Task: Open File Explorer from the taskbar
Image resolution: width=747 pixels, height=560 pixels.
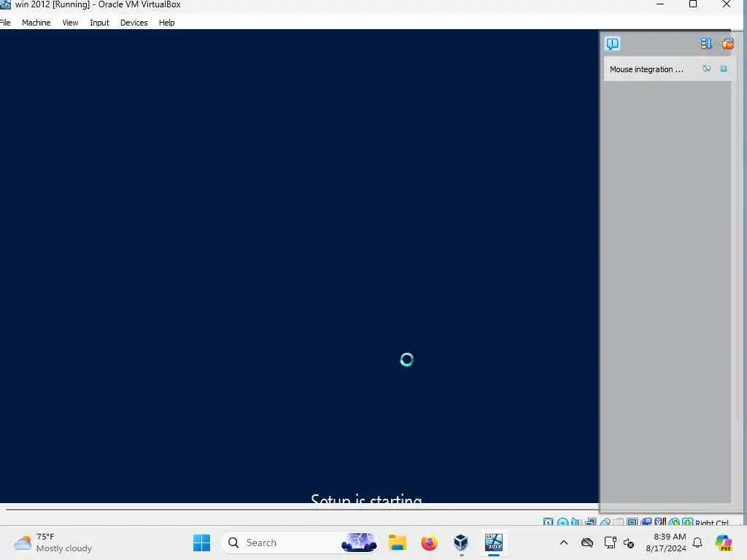Action: pos(397,542)
